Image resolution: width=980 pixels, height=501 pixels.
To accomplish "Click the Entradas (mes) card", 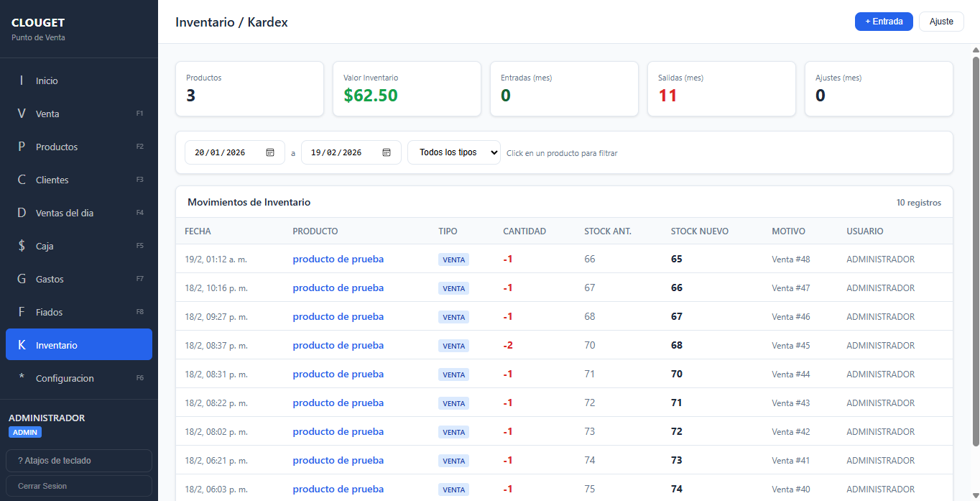I will [x=564, y=88].
